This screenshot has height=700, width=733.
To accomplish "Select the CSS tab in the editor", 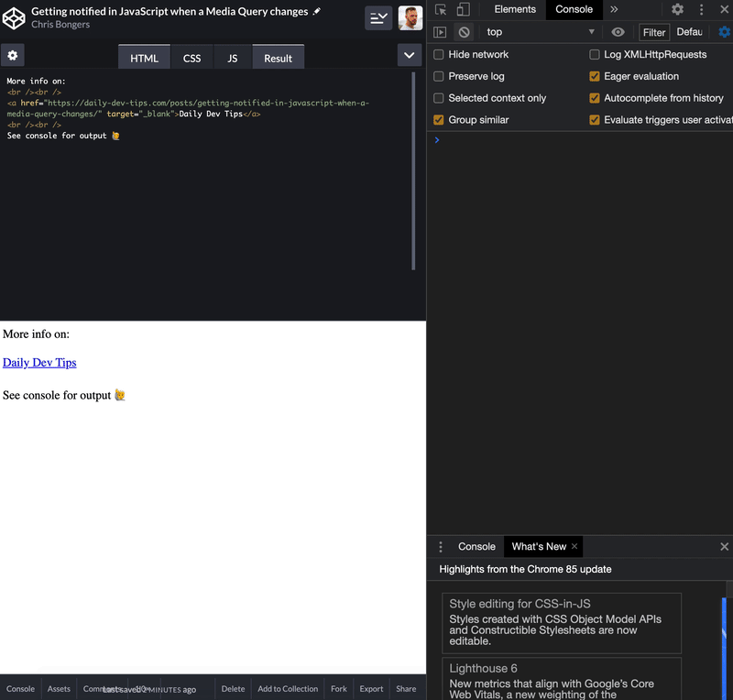I will pyautogui.click(x=191, y=57).
